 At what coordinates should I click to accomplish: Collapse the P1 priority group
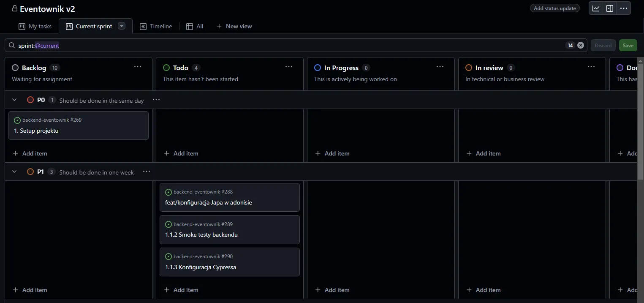pos(14,172)
